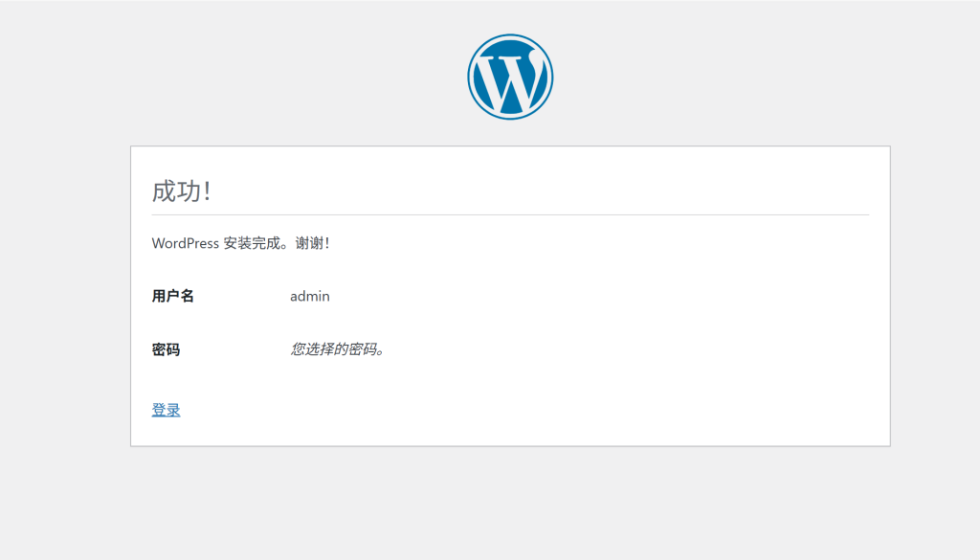Click the 密码 label
980x560 pixels.
click(166, 349)
